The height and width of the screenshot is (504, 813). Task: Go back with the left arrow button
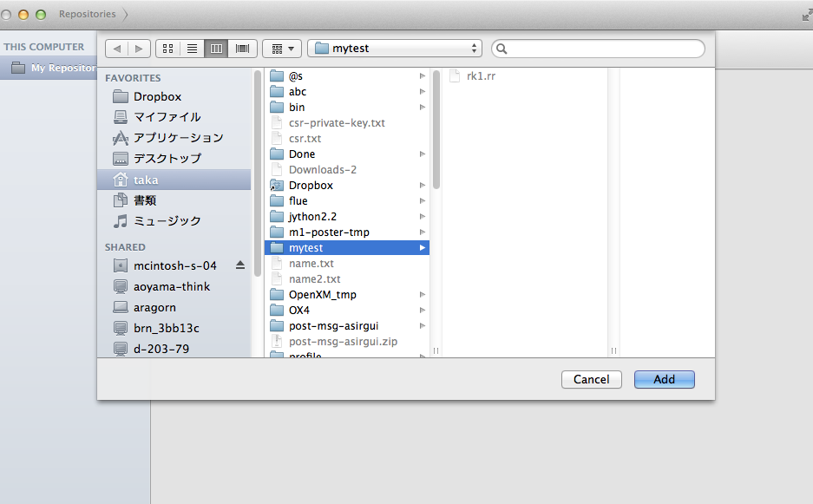(116, 49)
